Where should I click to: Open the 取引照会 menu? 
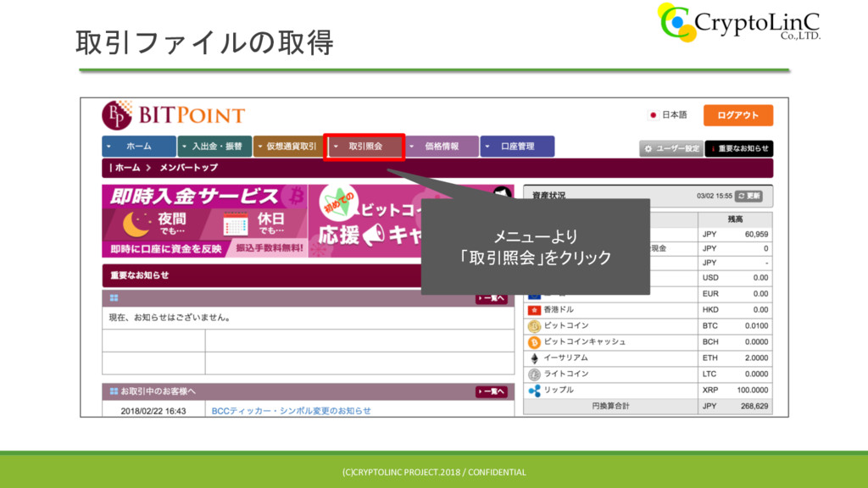point(364,147)
